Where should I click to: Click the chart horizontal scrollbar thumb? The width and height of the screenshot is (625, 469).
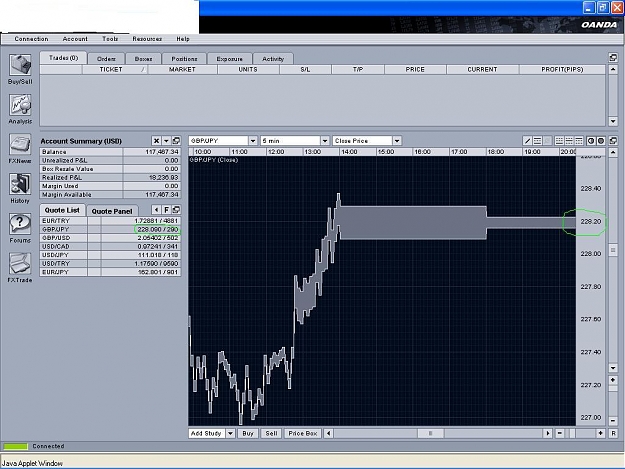pyautogui.click(x=430, y=433)
